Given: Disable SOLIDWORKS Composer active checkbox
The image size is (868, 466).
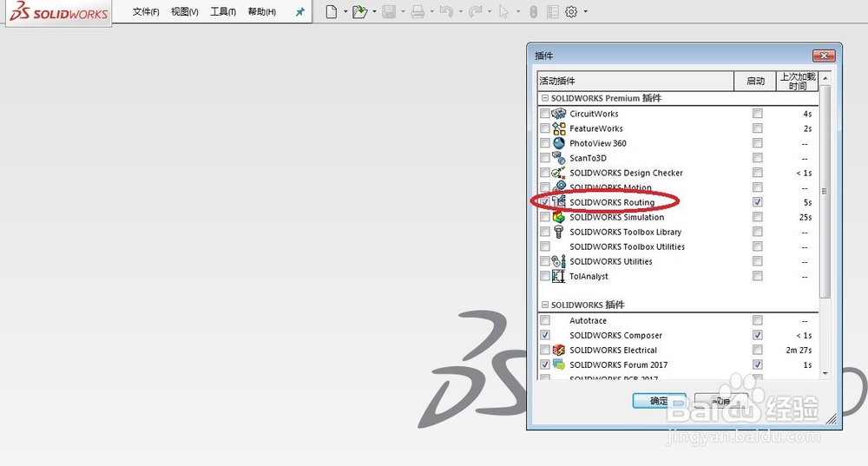Looking at the screenshot, I should pos(545,335).
